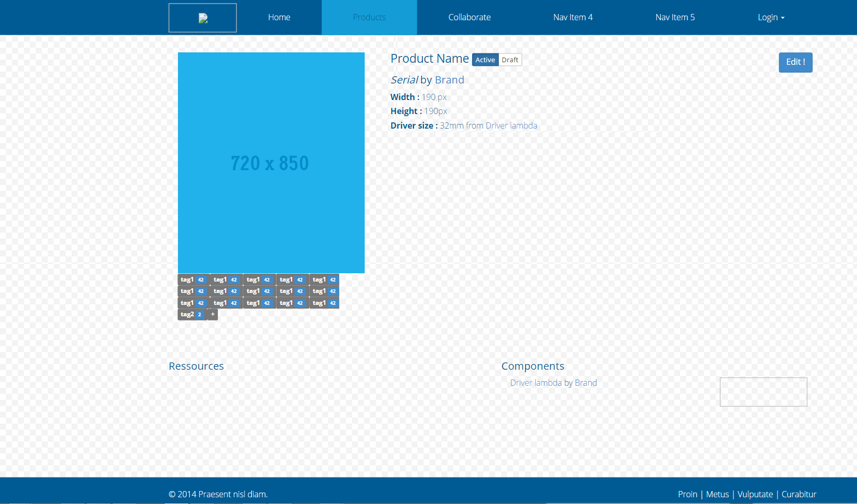Toggle the Active status button
857x504 pixels.
click(485, 60)
